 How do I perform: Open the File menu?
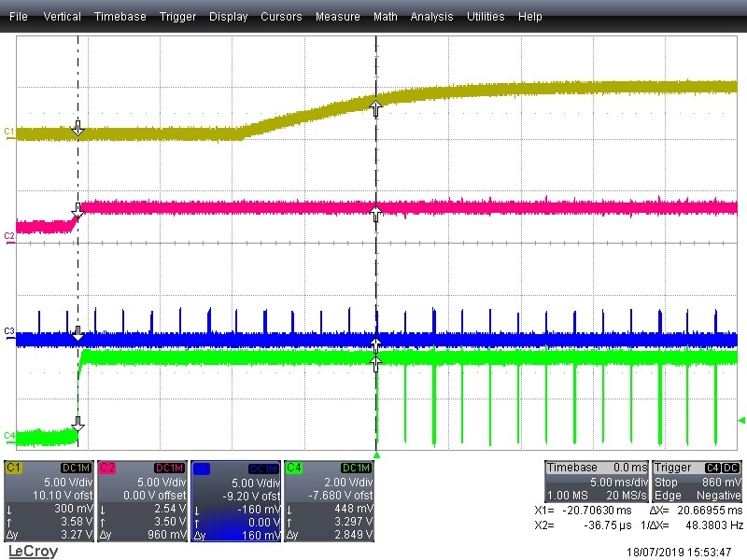pos(19,16)
